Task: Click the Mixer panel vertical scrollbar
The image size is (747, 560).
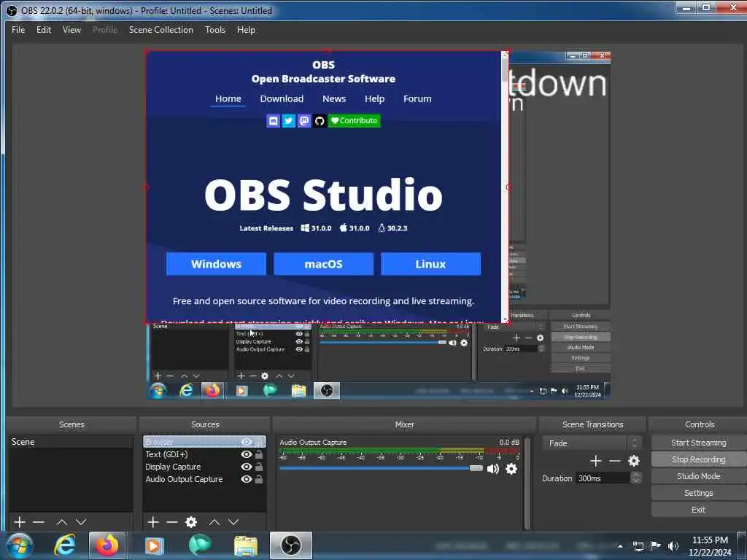Action: click(x=527, y=483)
